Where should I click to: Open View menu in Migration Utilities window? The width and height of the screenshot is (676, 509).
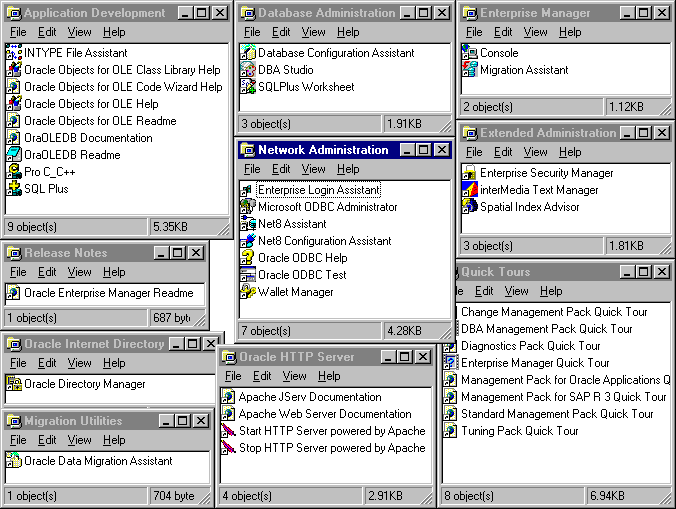tap(79, 440)
